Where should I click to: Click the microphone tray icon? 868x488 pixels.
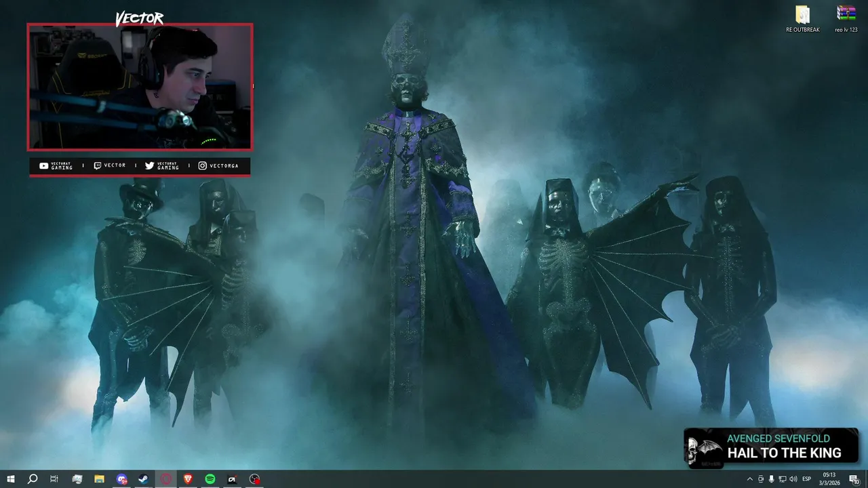click(x=772, y=479)
